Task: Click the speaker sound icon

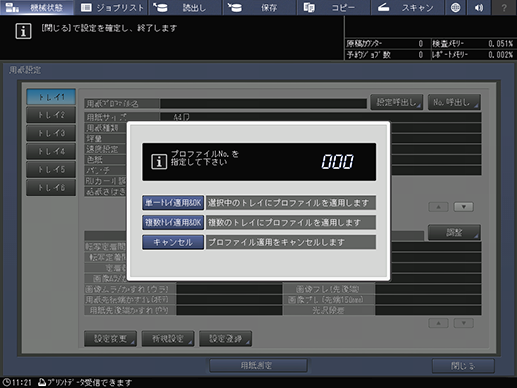Action: pos(479,7)
